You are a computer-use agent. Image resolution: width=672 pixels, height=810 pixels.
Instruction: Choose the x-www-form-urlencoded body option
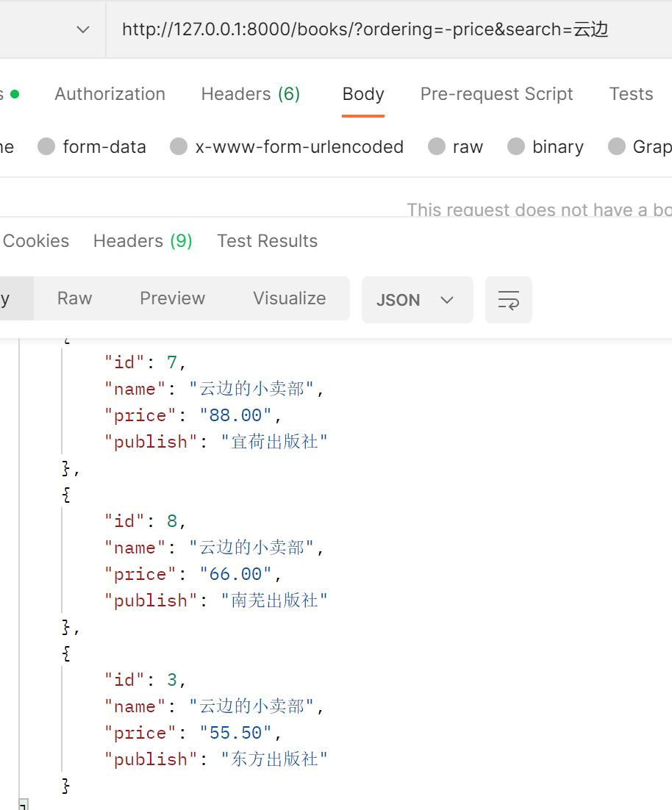pos(179,147)
